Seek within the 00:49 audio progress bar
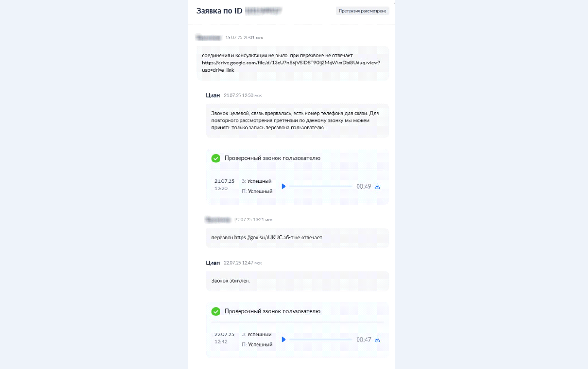 tap(321, 187)
